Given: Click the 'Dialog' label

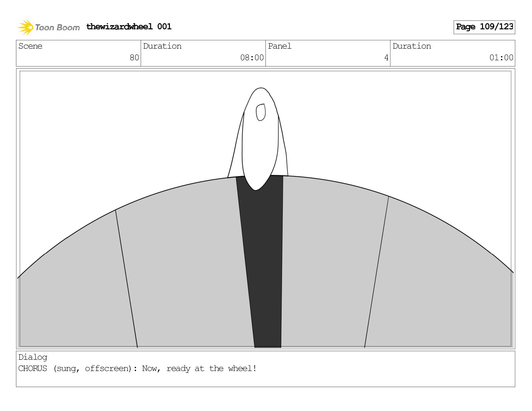Looking at the screenshot, I should click(x=33, y=357).
